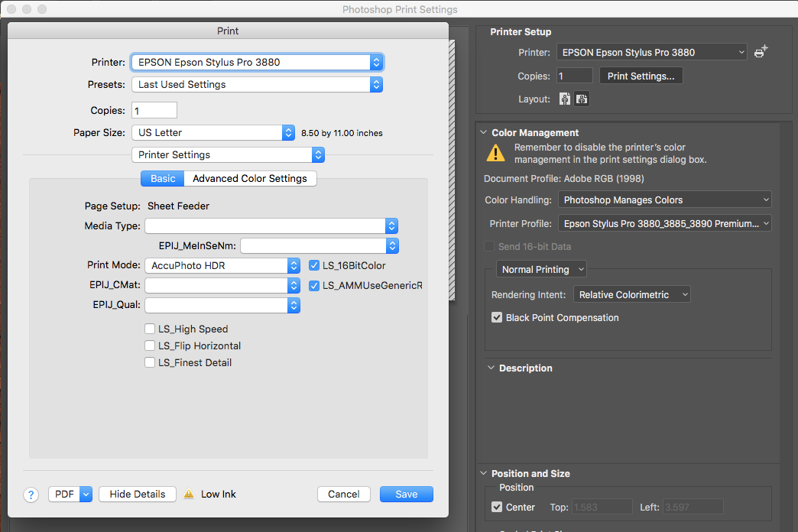Viewport: 798px width, 532px height.
Task: Collapse the Color Management section
Action: click(484, 132)
